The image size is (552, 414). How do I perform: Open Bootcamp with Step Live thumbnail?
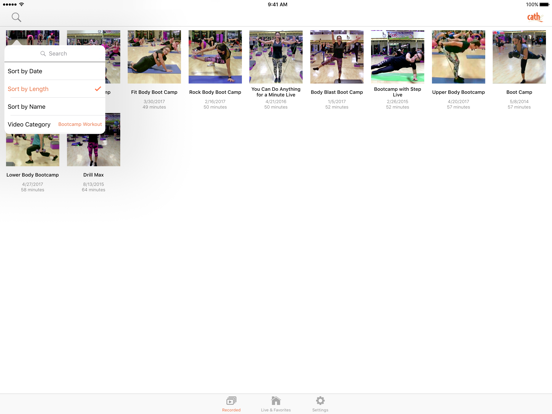click(397, 57)
